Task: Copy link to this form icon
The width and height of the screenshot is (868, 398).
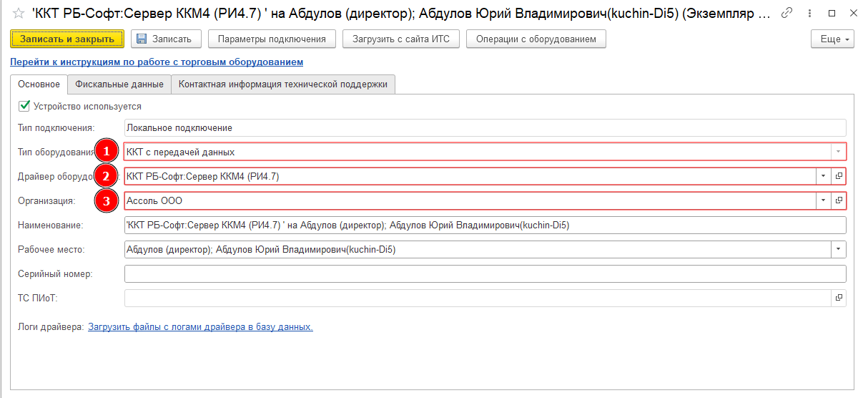Action: point(786,13)
